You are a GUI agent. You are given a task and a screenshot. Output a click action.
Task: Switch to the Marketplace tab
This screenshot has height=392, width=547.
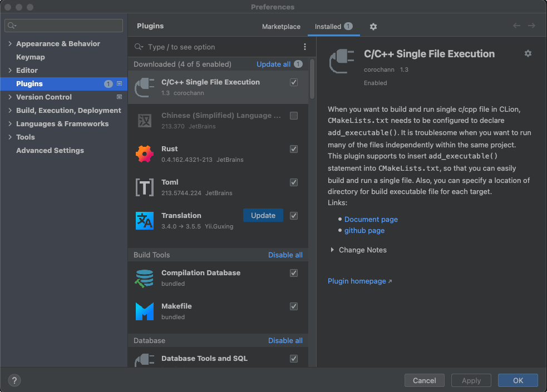(x=281, y=27)
